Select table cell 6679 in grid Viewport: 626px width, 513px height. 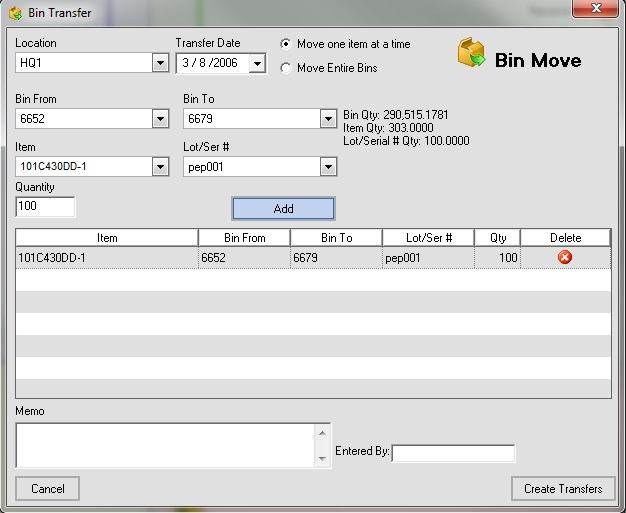click(x=337, y=258)
